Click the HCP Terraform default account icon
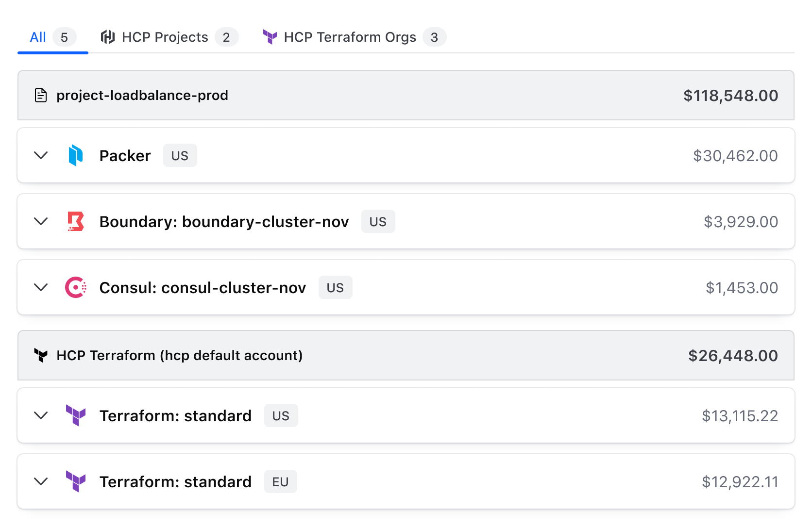The height and width of the screenshot is (528, 812). [41, 355]
